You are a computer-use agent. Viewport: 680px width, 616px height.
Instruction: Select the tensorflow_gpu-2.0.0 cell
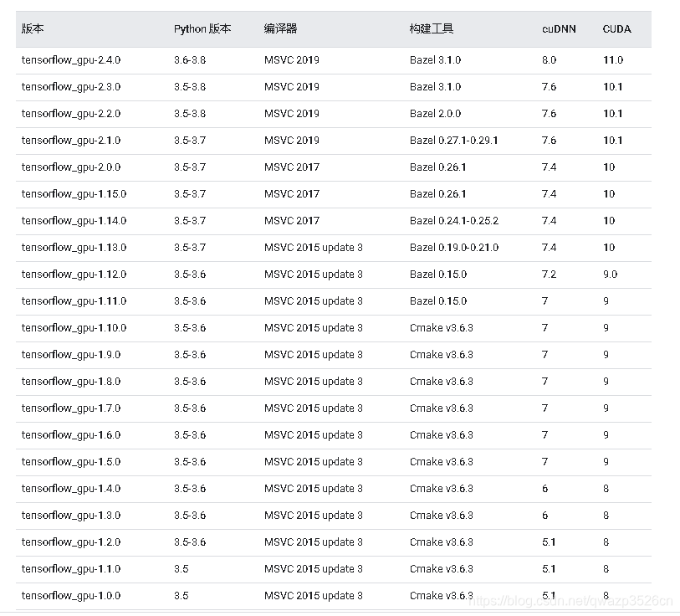pyautogui.click(x=71, y=167)
